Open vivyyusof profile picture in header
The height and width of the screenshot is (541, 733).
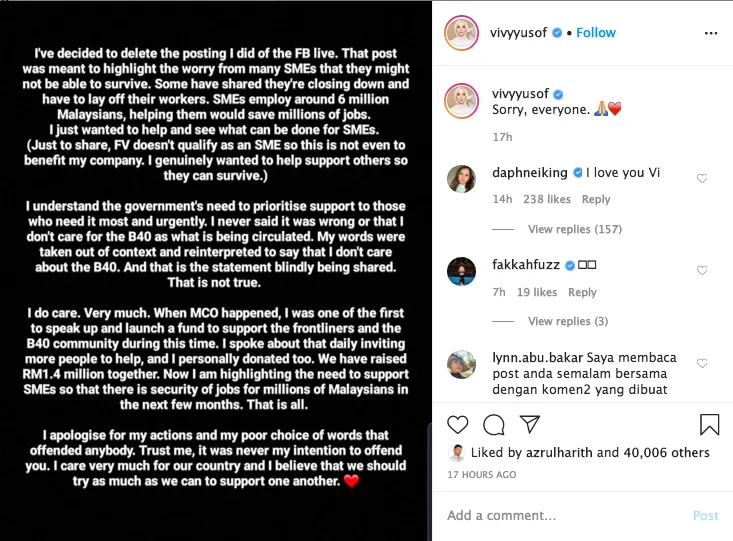tap(461, 33)
